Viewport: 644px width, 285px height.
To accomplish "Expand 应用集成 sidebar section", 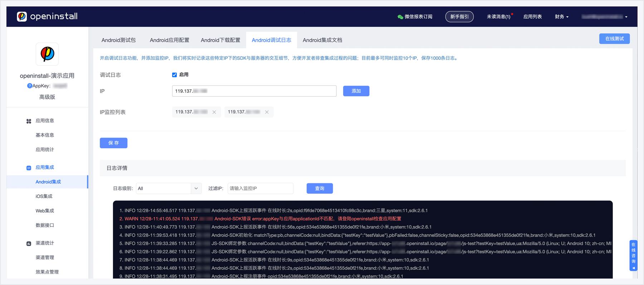I will pos(45,167).
